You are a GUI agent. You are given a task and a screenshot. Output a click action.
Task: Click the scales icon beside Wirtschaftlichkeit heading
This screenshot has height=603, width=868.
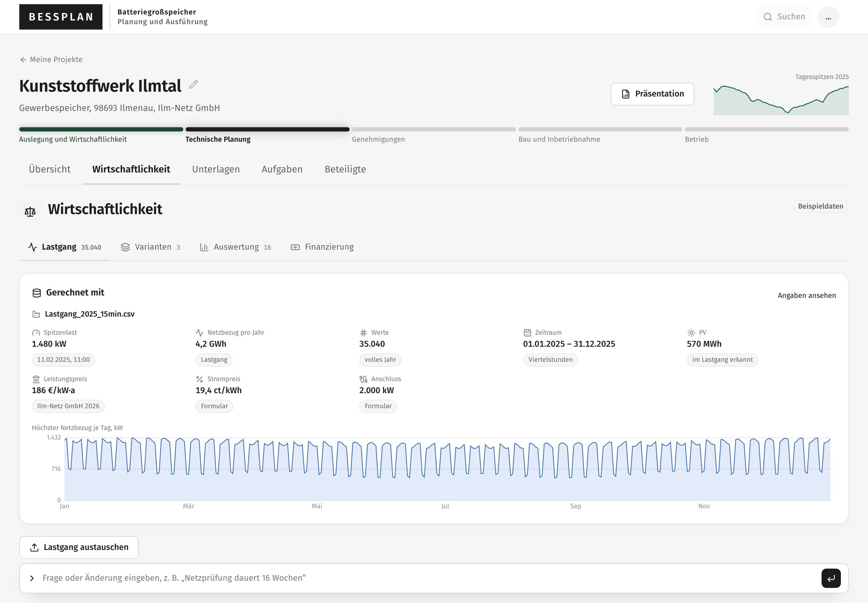click(x=30, y=212)
